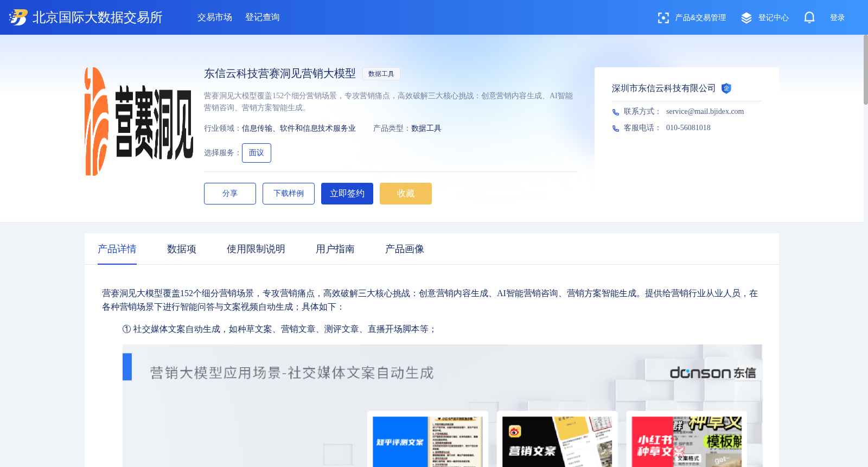Go to 产品&交易管理
868x467 pixels.
[700, 18]
